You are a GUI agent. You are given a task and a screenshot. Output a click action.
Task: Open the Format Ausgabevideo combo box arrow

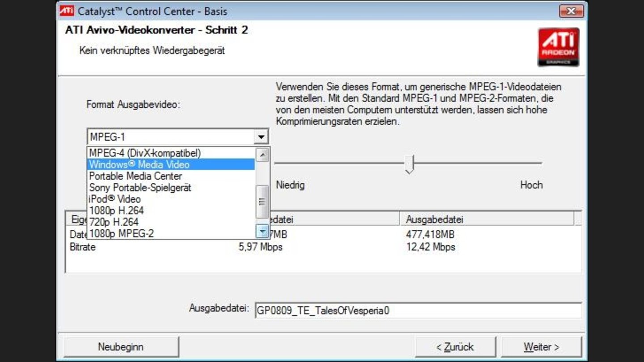pyautogui.click(x=261, y=136)
